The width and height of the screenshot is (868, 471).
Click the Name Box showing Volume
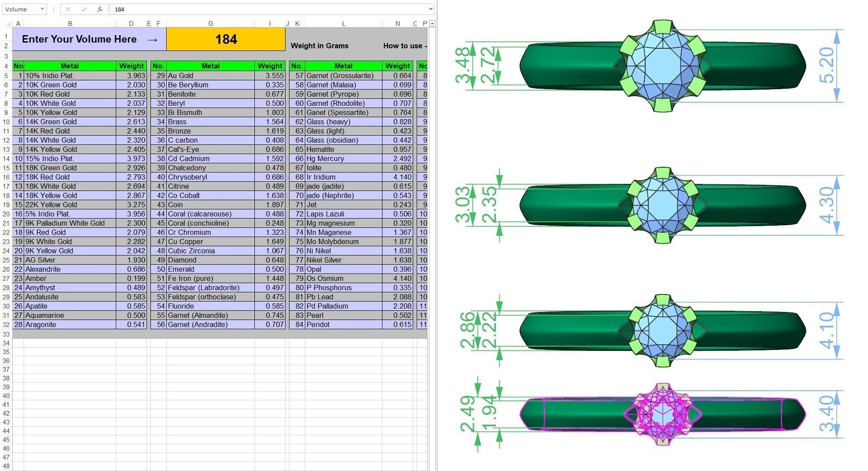21,9
